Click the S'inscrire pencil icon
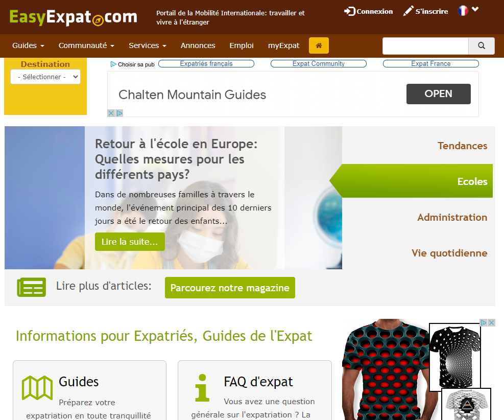Screen dimensions: 504x420 tap(408, 11)
